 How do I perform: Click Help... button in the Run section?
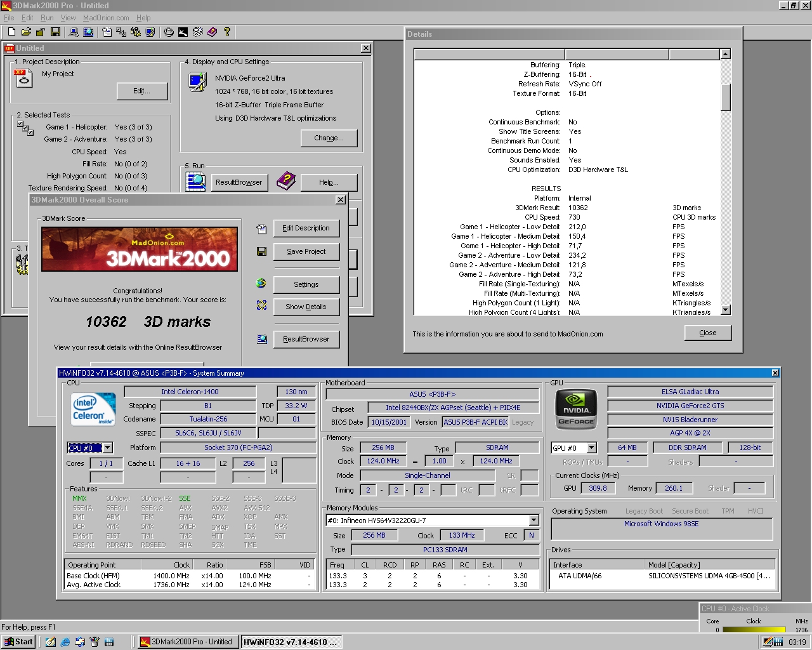click(x=329, y=182)
